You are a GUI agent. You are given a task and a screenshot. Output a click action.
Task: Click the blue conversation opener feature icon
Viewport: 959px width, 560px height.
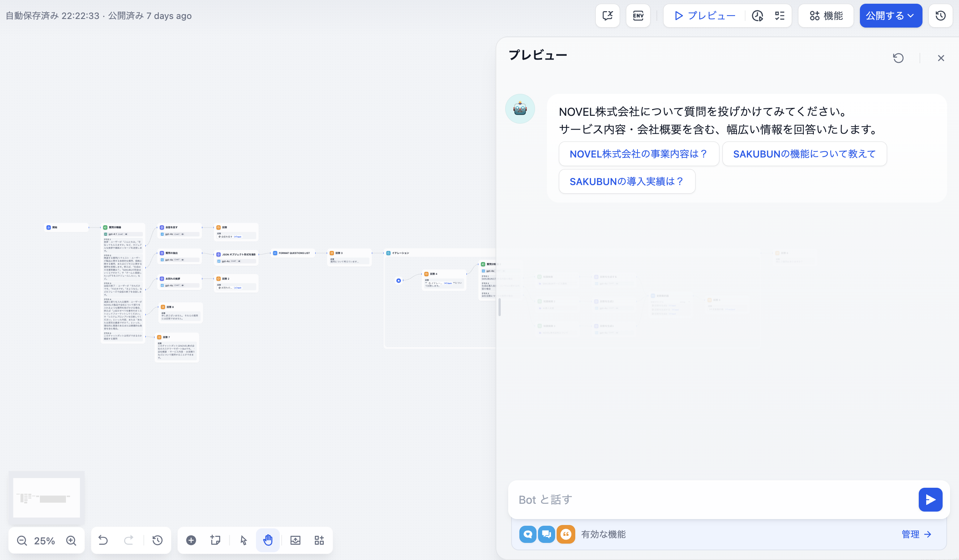tap(528, 534)
